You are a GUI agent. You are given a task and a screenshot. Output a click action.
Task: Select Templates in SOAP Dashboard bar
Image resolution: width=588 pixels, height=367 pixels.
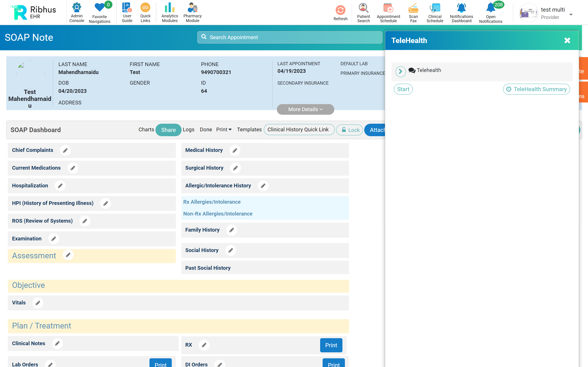coord(249,130)
